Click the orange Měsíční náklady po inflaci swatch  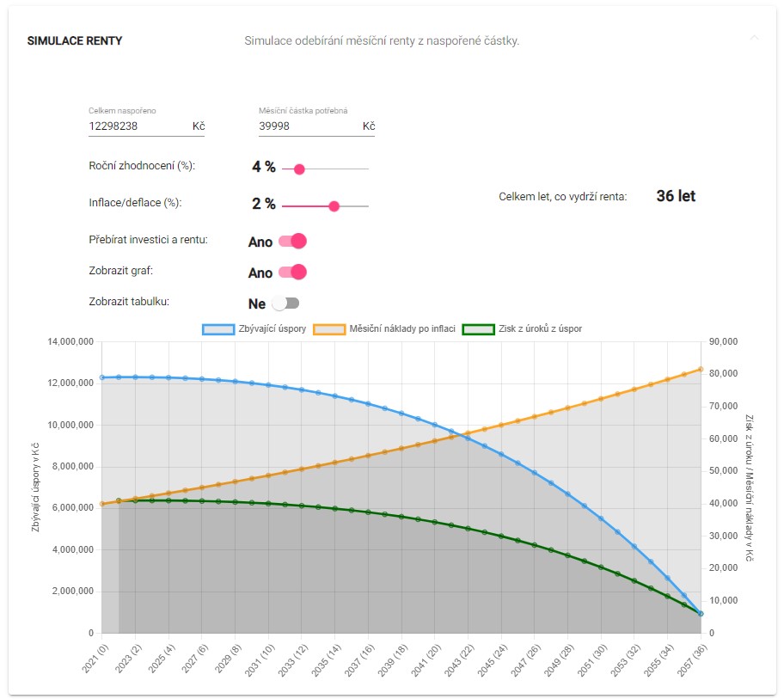click(x=329, y=329)
